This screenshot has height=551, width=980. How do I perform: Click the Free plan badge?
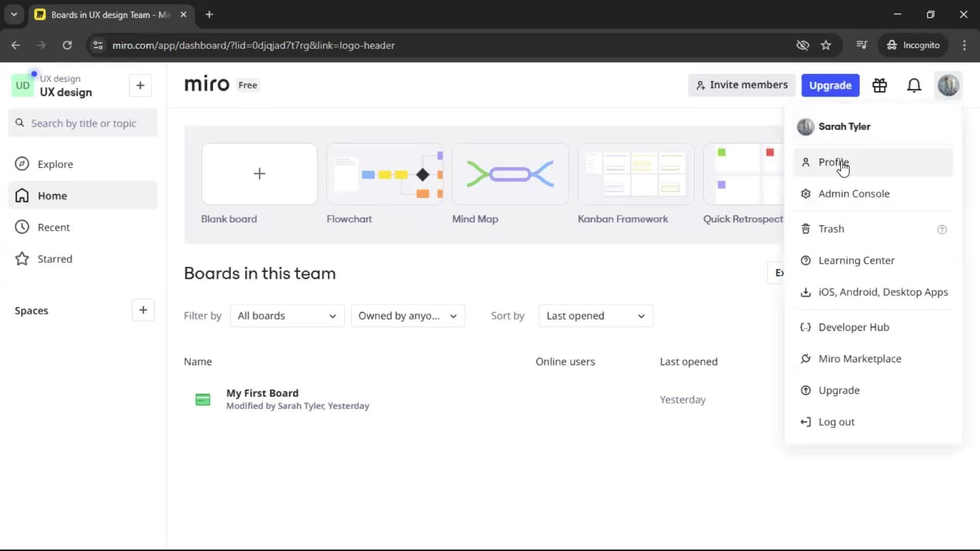click(x=248, y=85)
